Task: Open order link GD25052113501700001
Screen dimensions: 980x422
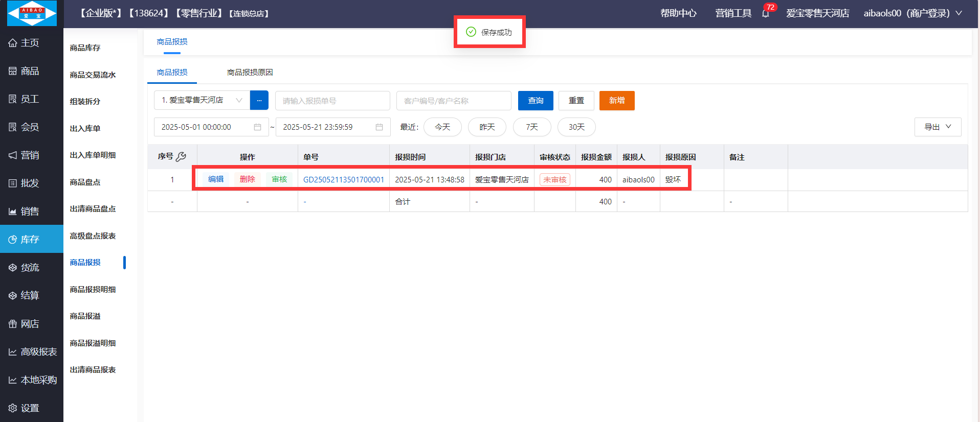Action: tap(343, 180)
